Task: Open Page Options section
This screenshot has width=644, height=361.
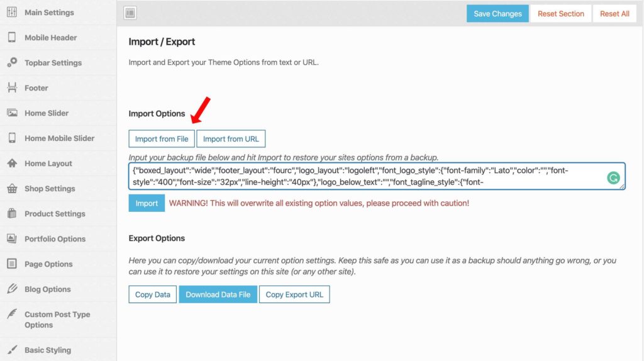Action: (58, 264)
